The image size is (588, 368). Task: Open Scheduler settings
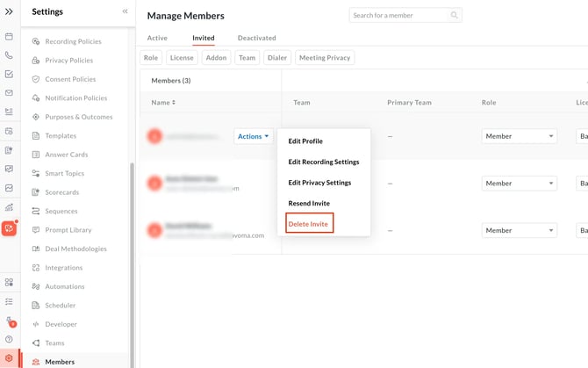(61, 306)
